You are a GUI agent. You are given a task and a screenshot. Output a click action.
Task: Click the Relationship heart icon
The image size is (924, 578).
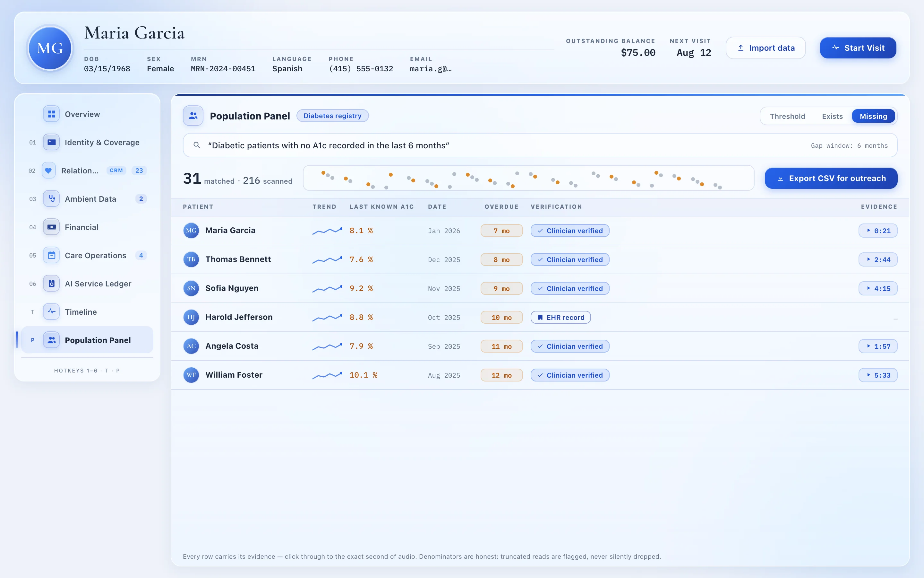coord(48,171)
